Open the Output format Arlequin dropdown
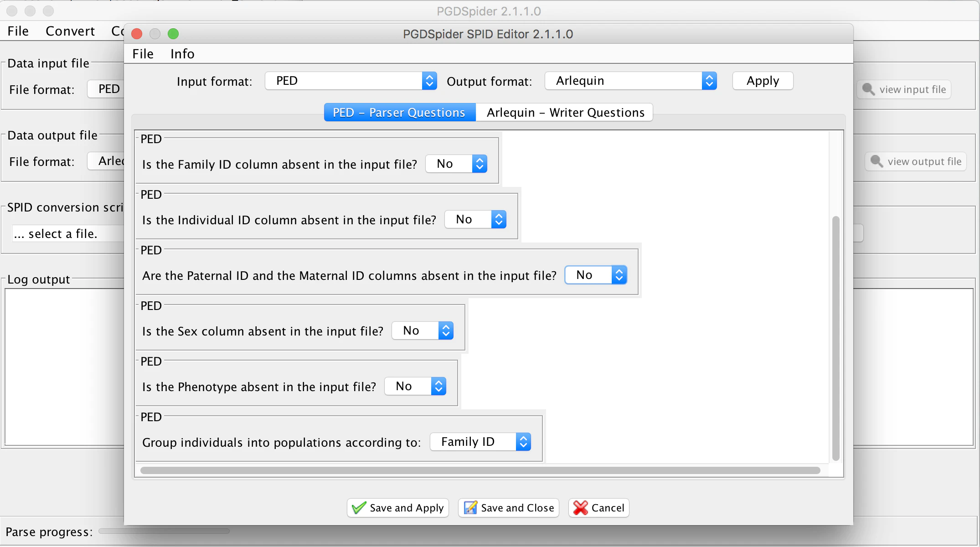Screen dimensions: 980x547 [x=631, y=81]
